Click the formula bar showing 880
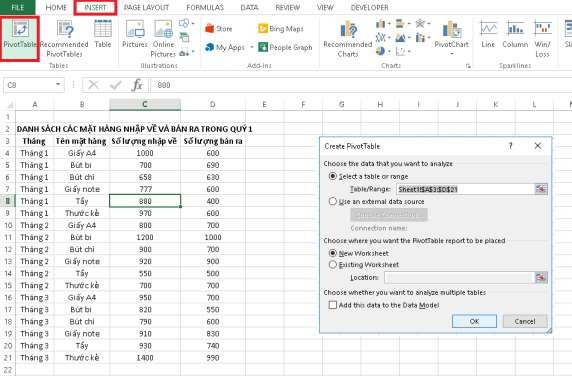This screenshot has height=376, width=572. (361, 85)
